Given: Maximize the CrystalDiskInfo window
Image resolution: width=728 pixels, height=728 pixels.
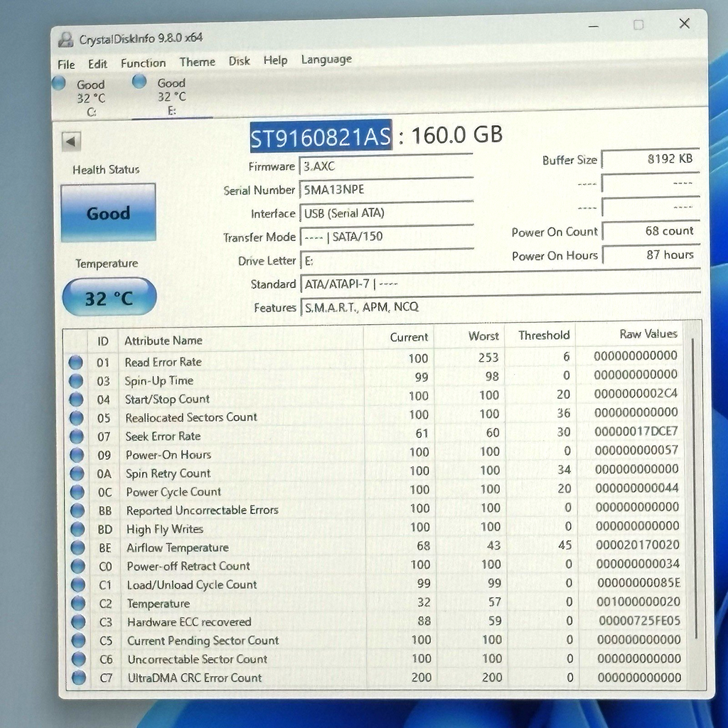Looking at the screenshot, I should [x=638, y=25].
